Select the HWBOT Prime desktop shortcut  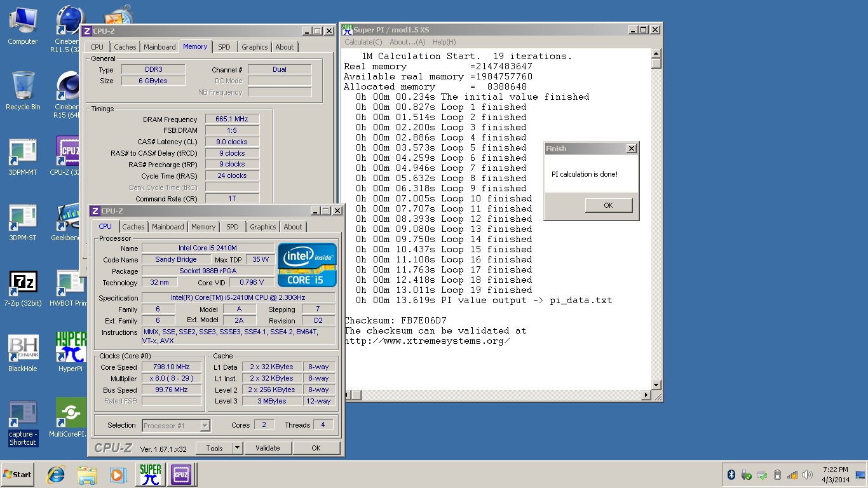(68, 288)
